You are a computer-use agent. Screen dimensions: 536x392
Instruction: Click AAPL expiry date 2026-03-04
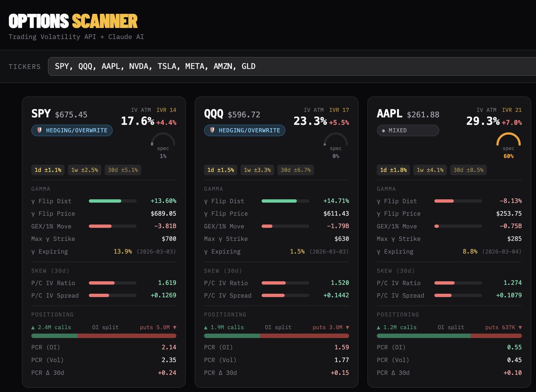(x=502, y=251)
